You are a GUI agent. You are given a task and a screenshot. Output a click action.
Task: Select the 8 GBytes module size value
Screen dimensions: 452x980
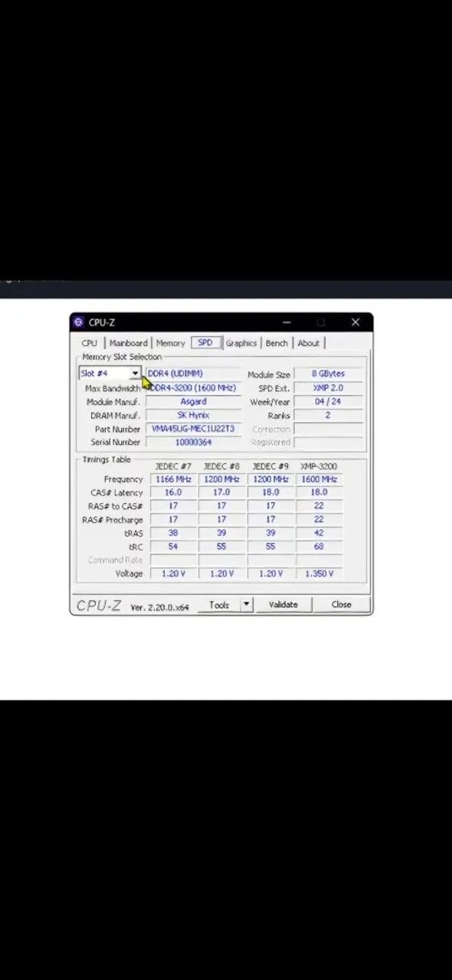point(328,374)
